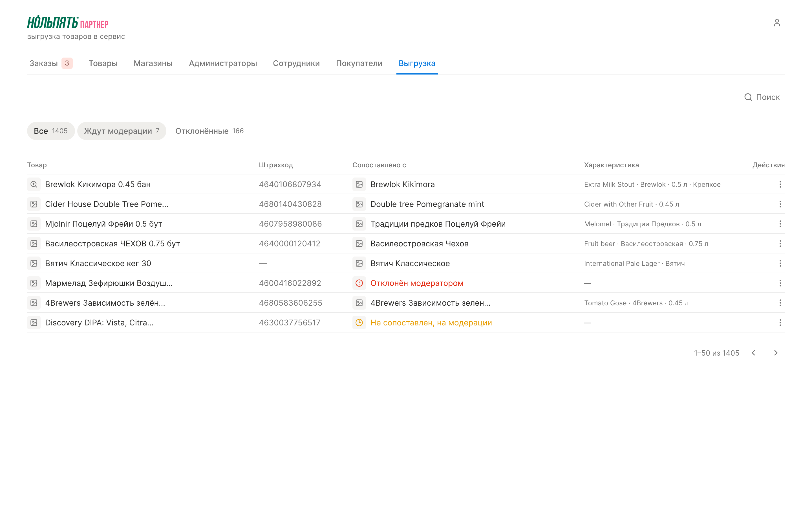Click the Штрихкод column header

(x=276, y=165)
